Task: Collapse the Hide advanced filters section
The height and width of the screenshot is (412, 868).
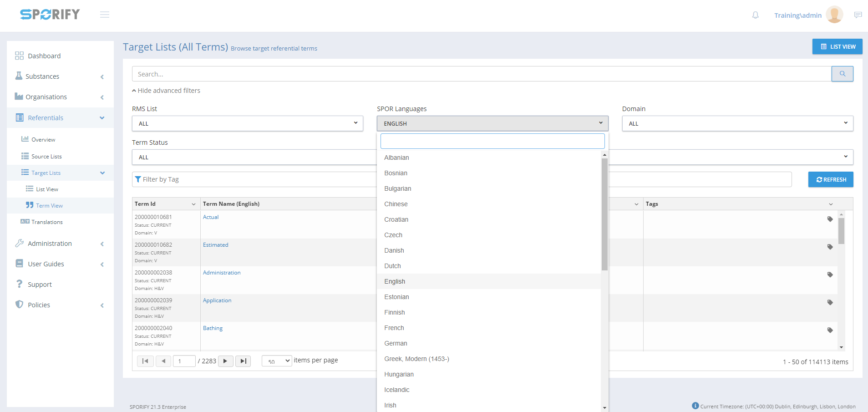Action: tap(166, 91)
